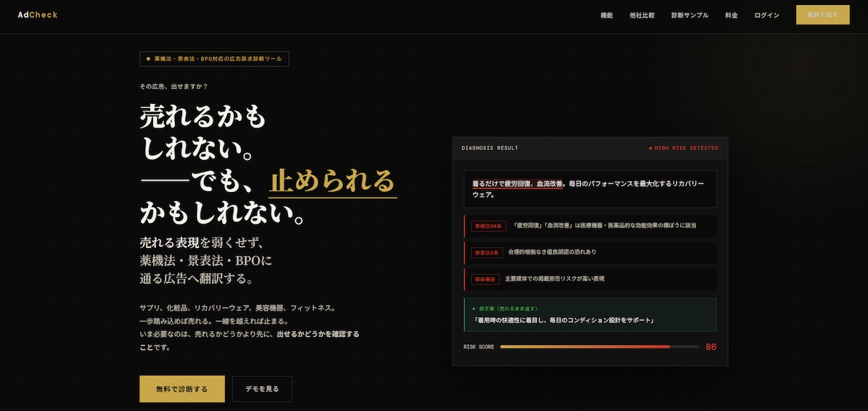Click the 無料で試す header button
The image size is (868, 411).
[822, 15]
